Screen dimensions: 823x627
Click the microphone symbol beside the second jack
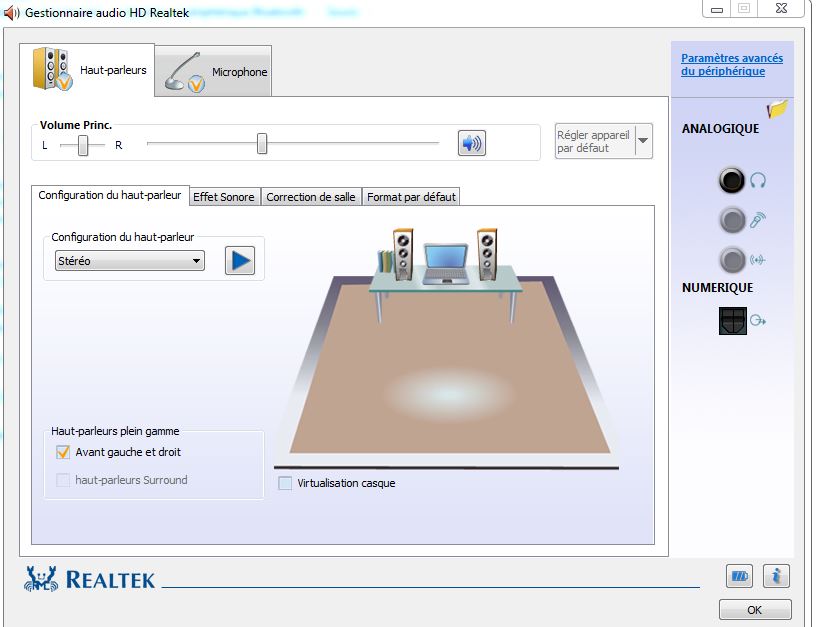coord(757,220)
